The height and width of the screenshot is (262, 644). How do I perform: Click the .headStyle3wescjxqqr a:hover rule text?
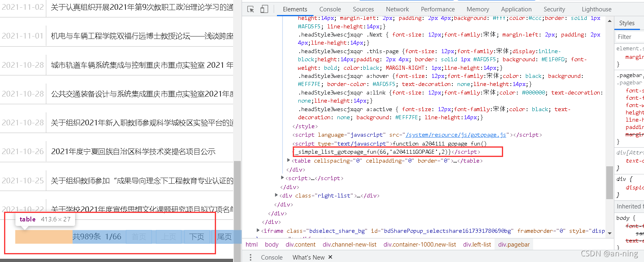tap(441, 80)
